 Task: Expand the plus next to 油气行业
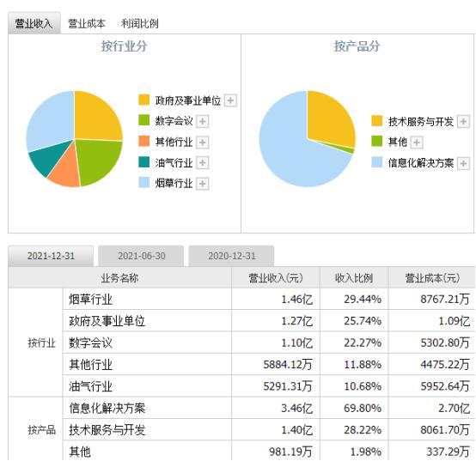[x=202, y=163]
